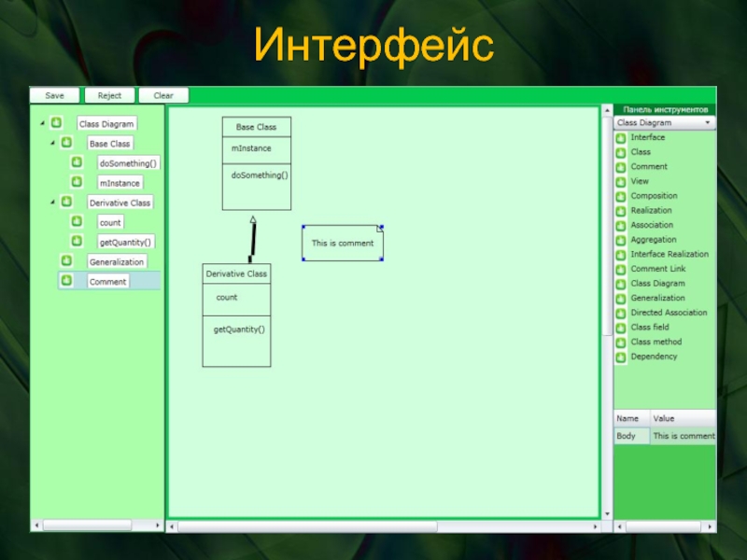
Task: Click the generalization arrow between classes
Action: pos(252,240)
